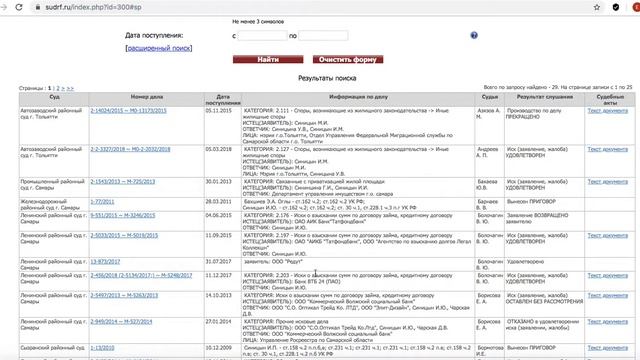640x360 pixels.
Task: Open case 2-456/2018 (2-5134/2017) link
Action: (141, 276)
